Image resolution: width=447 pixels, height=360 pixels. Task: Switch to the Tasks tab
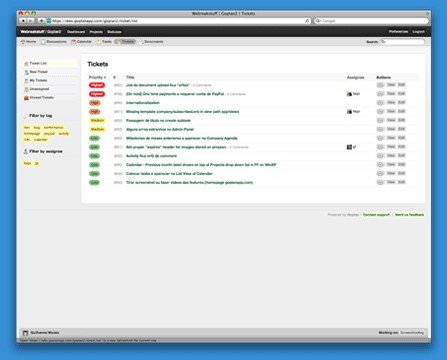pos(104,42)
